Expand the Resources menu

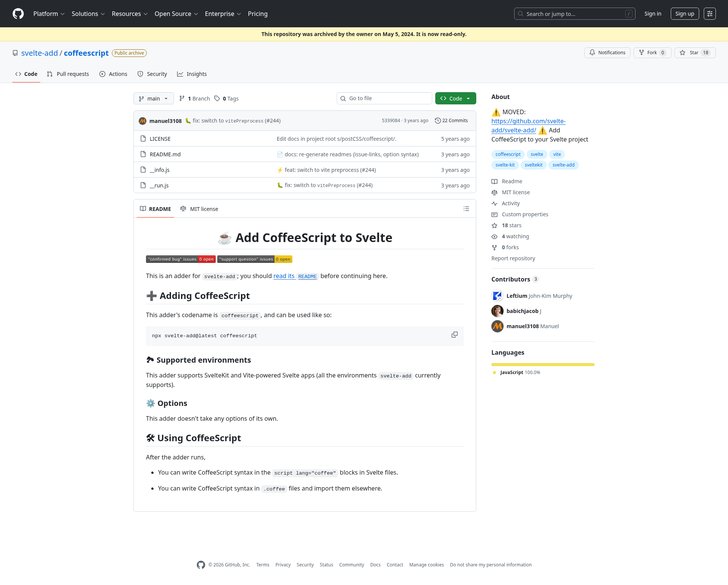pos(130,14)
